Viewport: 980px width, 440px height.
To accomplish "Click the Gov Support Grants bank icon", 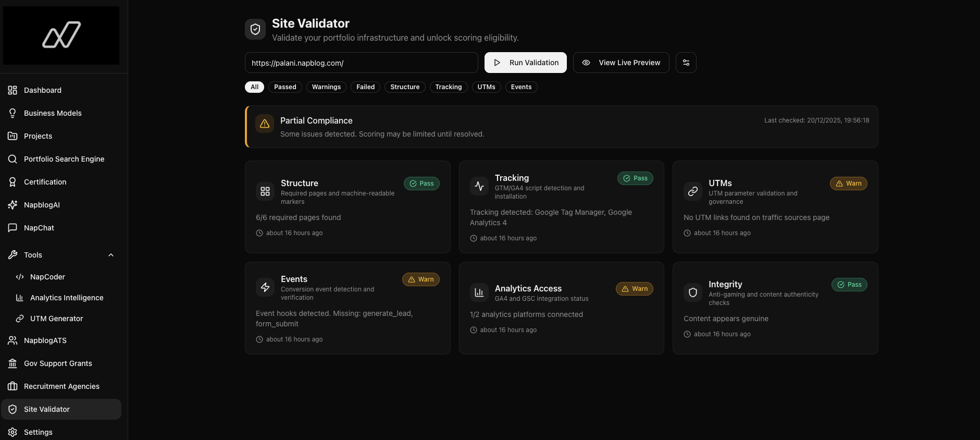I will coord(13,363).
